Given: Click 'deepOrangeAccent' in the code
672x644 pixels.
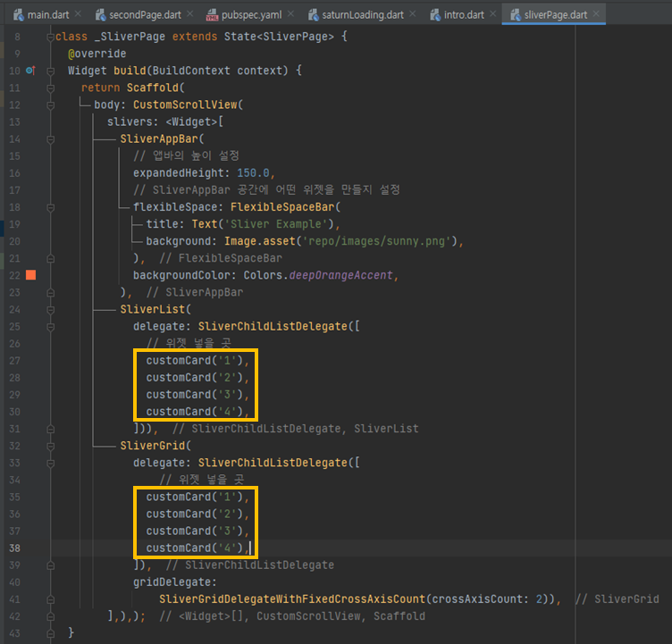Looking at the screenshot, I should point(340,275).
